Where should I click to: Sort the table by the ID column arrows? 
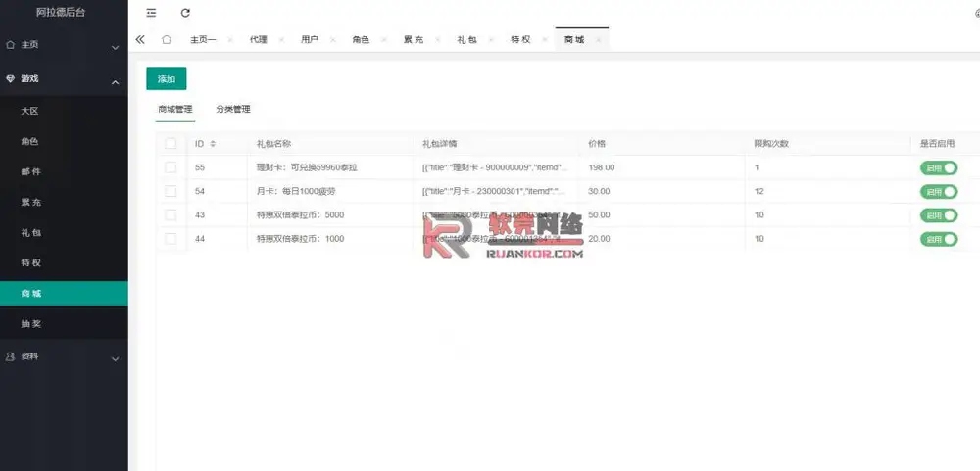pos(213,144)
